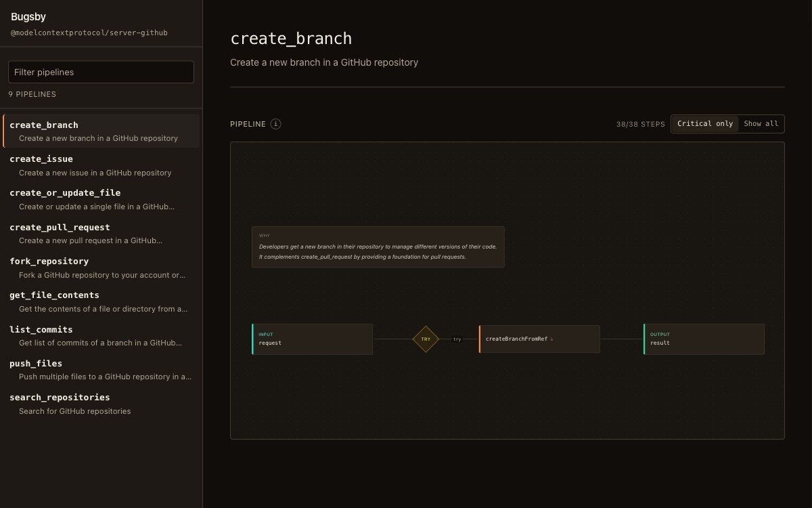Click the 9 PIPELINES count label

32,94
